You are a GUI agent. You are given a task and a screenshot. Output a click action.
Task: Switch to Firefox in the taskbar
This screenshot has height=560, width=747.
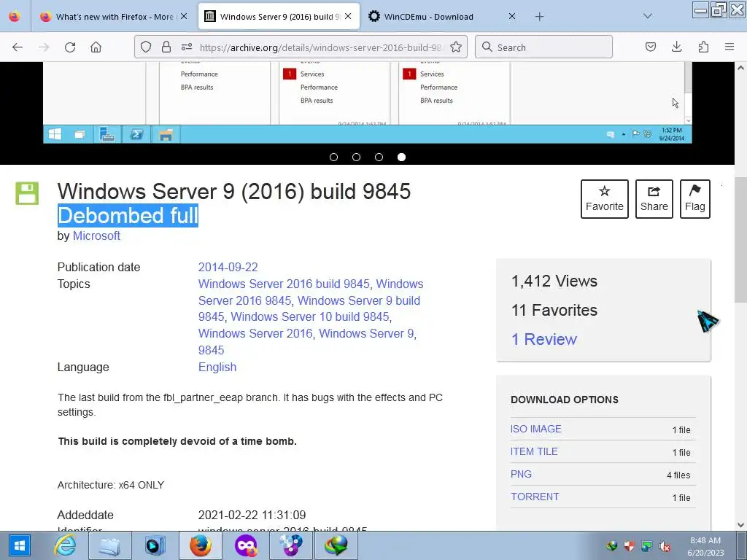(200, 545)
